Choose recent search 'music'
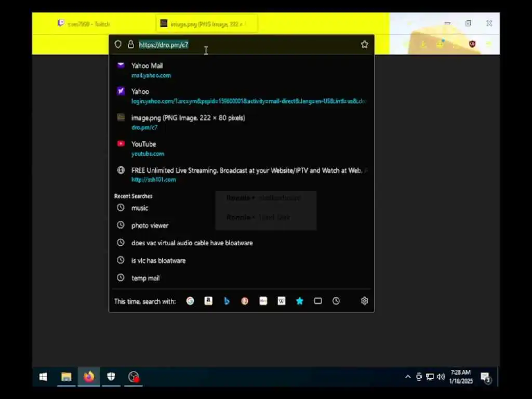Screen dimensions: 532x399 tap(241, 208)
